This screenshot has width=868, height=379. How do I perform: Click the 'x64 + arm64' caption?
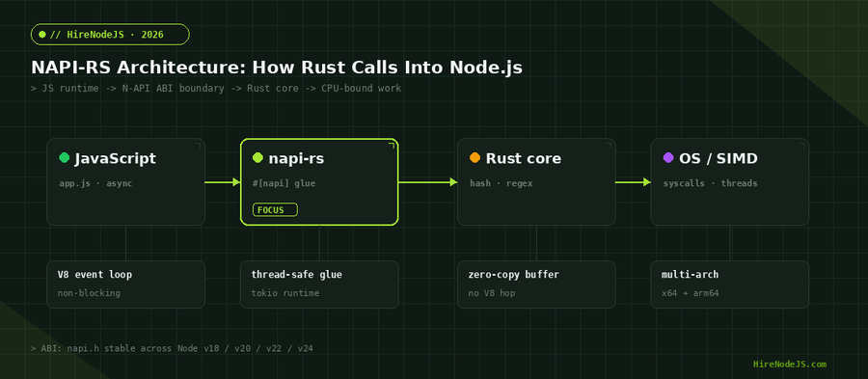point(690,293)
